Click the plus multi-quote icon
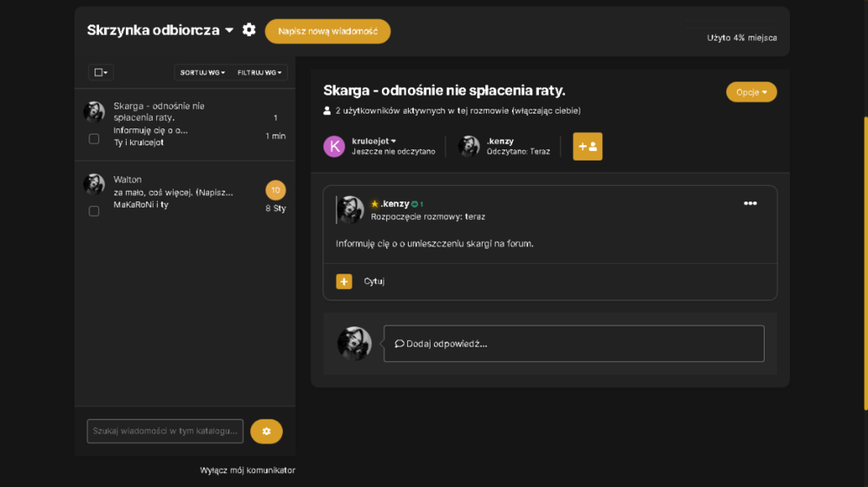Screen dimensions: 868x487 344,281
